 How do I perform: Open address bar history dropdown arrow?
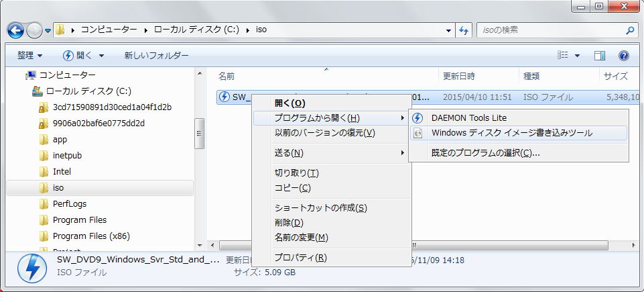tap(449, 30)
